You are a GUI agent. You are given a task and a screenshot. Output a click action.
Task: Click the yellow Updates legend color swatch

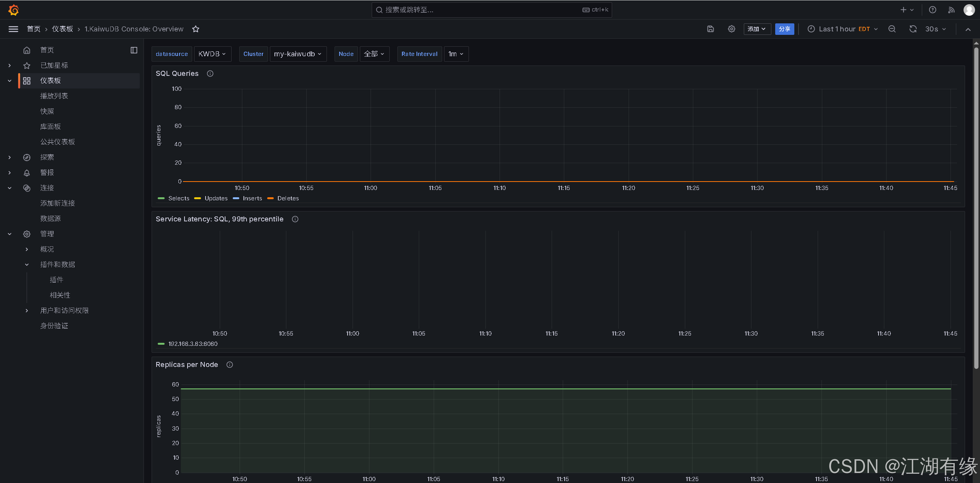pyautogui.click(x=198, y=198)
